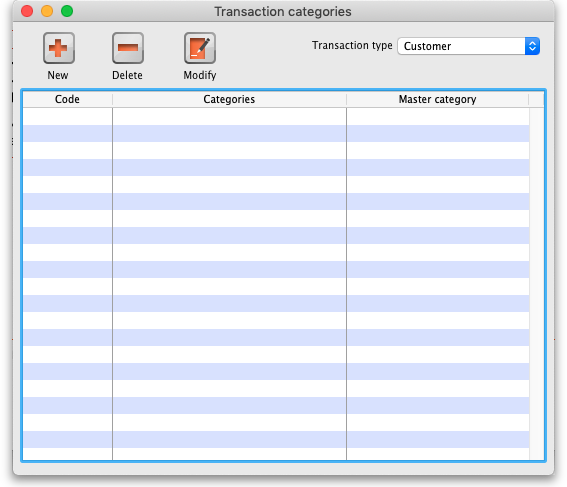Click the Modify label text

(200, 75)
